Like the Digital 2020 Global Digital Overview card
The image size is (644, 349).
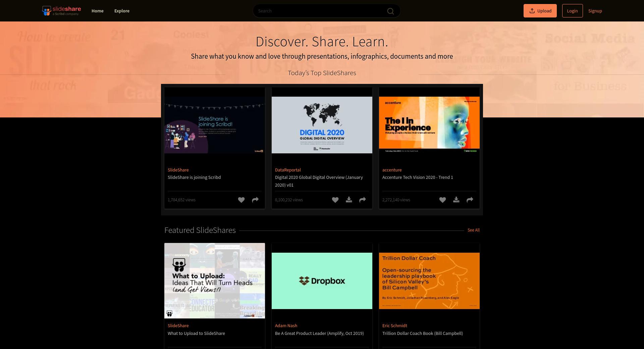coord(335,200)
